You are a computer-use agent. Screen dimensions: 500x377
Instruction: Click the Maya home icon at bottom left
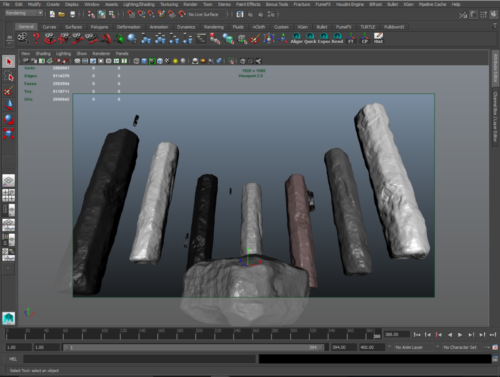(x=9, y=318)
